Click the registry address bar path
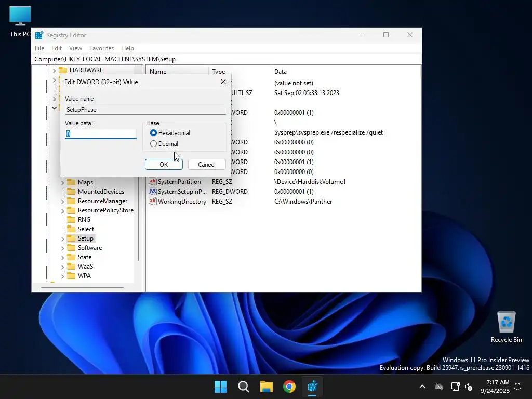Screen dimensions: 532x399 click(227, 59)
